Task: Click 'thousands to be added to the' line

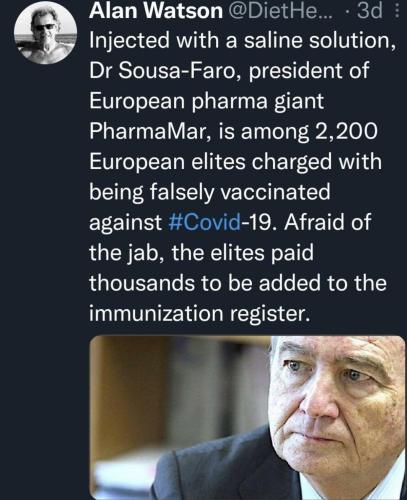Action: 238,283
